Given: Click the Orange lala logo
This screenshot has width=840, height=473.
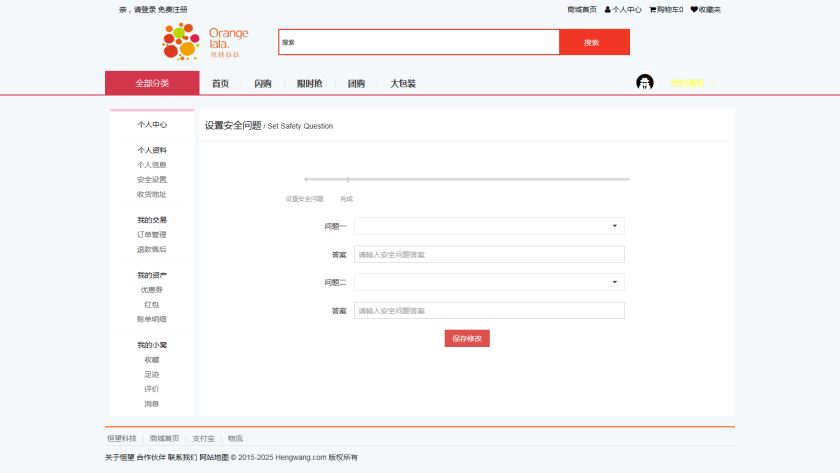Looking at the screenshot, I should click(x=205, y=42).
